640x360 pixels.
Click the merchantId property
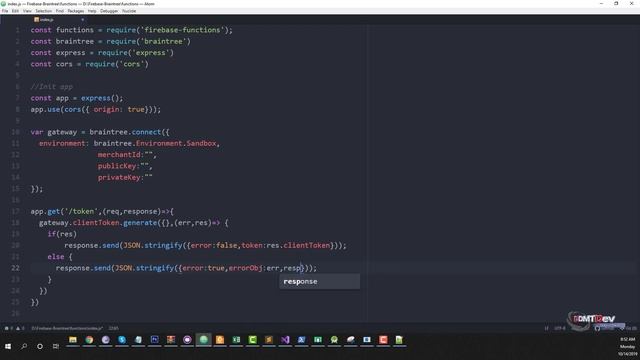point(119,155)
